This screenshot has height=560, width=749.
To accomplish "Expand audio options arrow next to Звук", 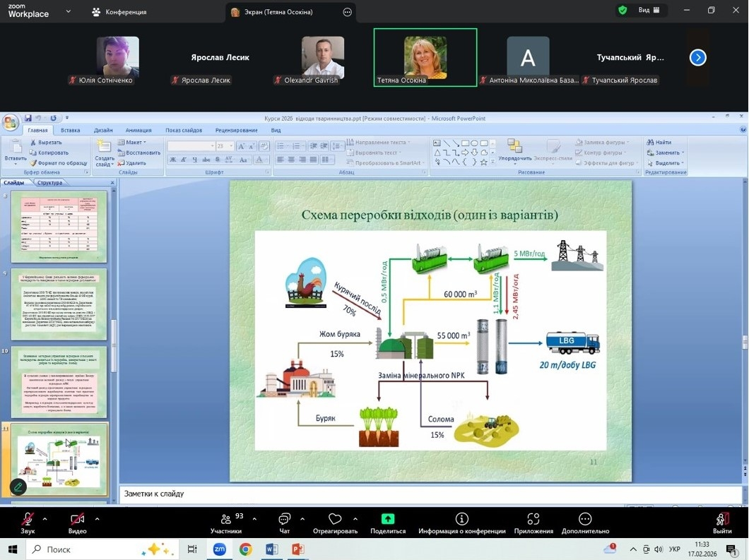I will coord(45,519).
